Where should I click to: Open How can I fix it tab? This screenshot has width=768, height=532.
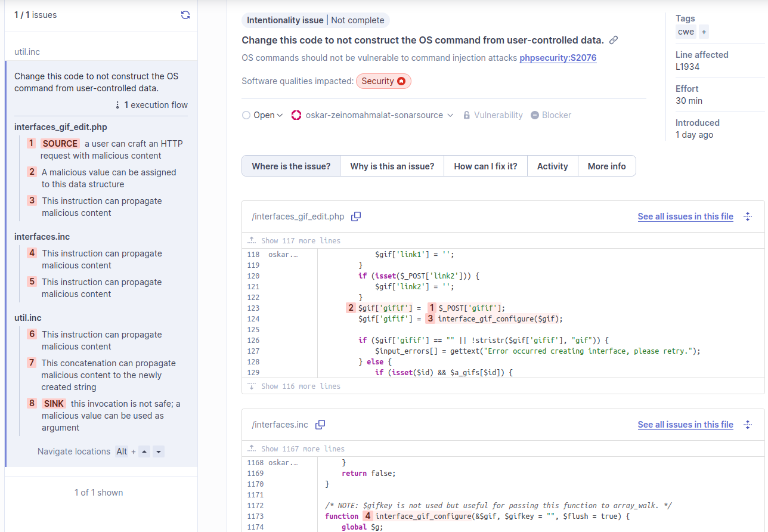coord(485,166)
